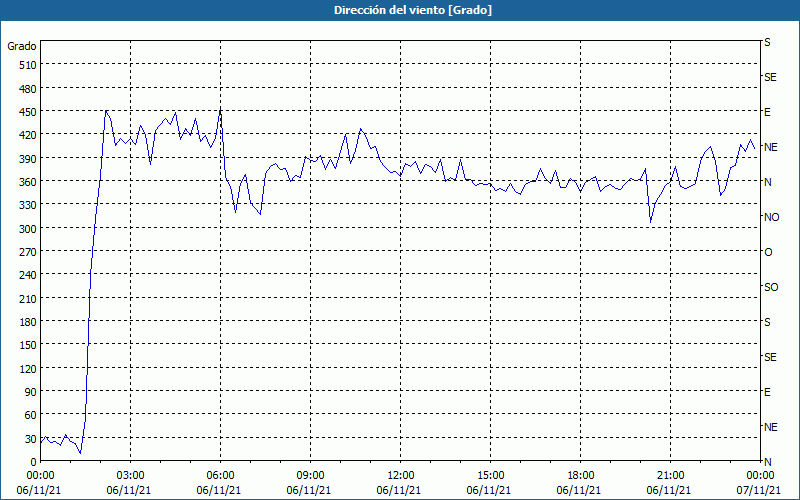Select the 210 y-axis tick label
800x500 pixels.
click(28, 299)
